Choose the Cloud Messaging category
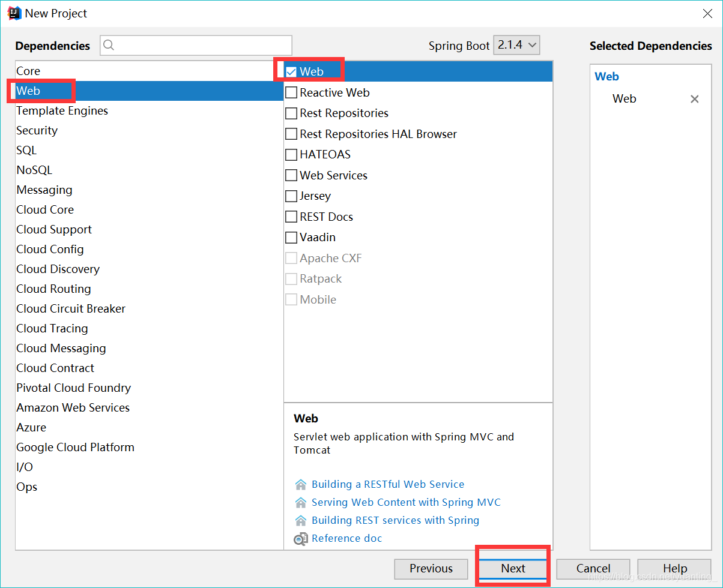Viewport: 723px width, 588px height. (x=149, y=348)
